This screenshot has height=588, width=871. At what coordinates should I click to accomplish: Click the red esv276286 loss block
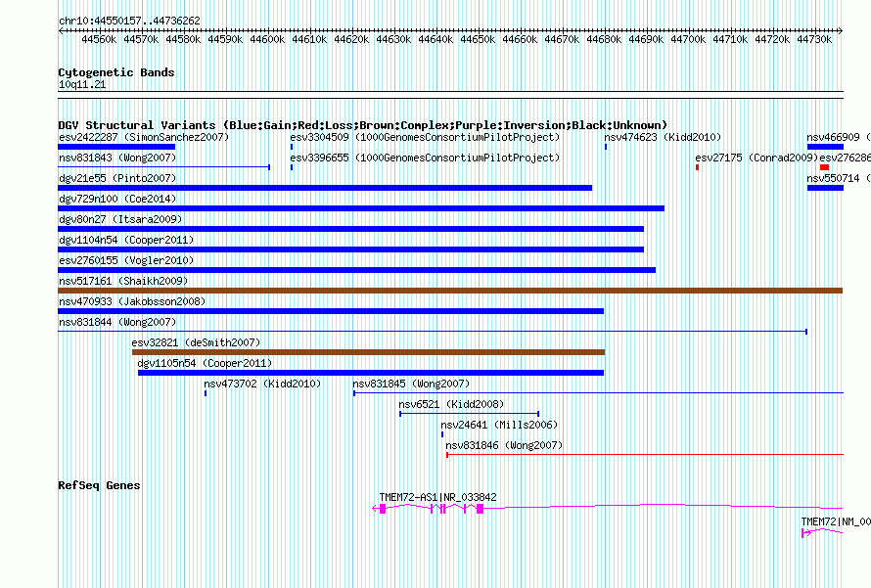[824, 167]
